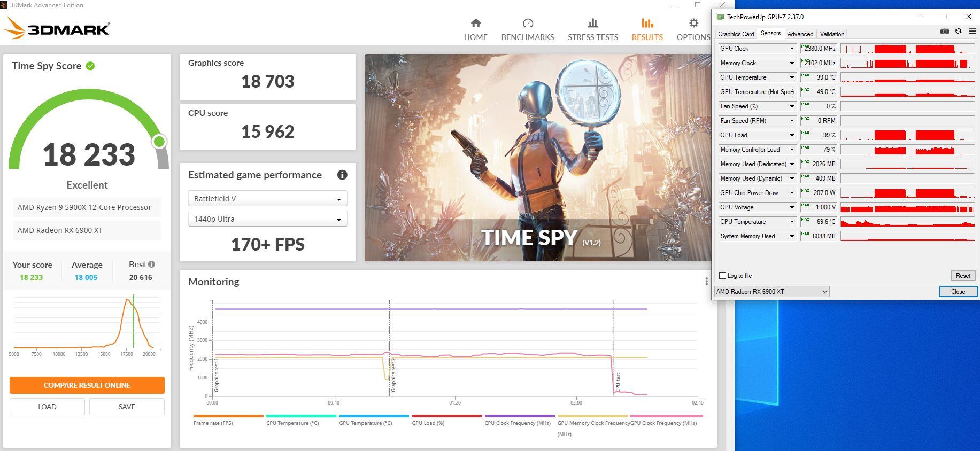
Task: Switch to the Sensors tab
Action: point(770,33)
